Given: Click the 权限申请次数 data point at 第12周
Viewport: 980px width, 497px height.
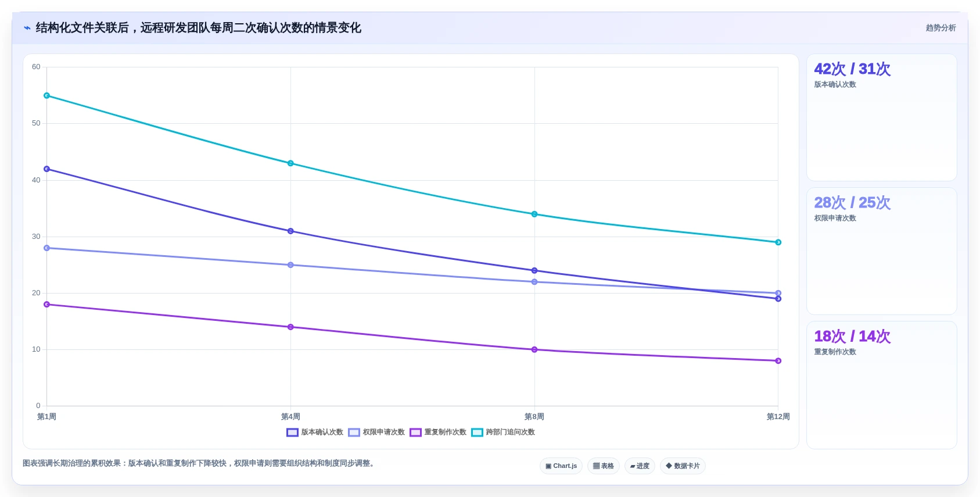Looking at the screenshot, I should click(778, 294).
